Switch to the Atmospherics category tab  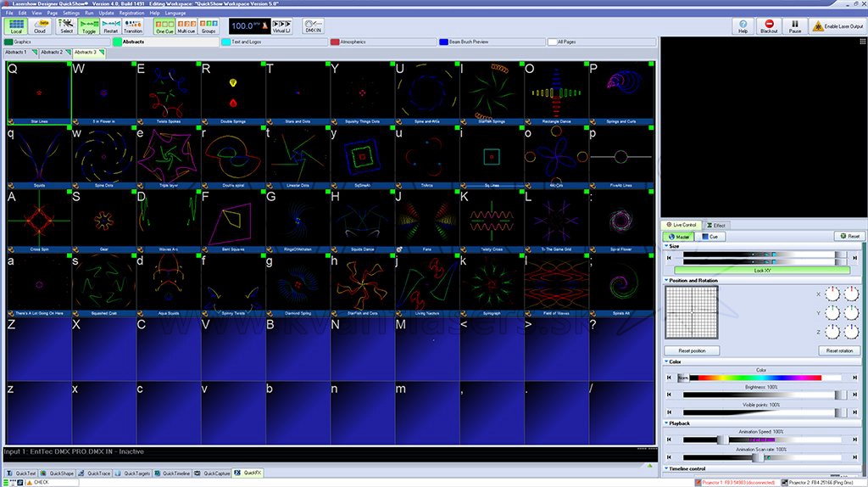(383, 42)
